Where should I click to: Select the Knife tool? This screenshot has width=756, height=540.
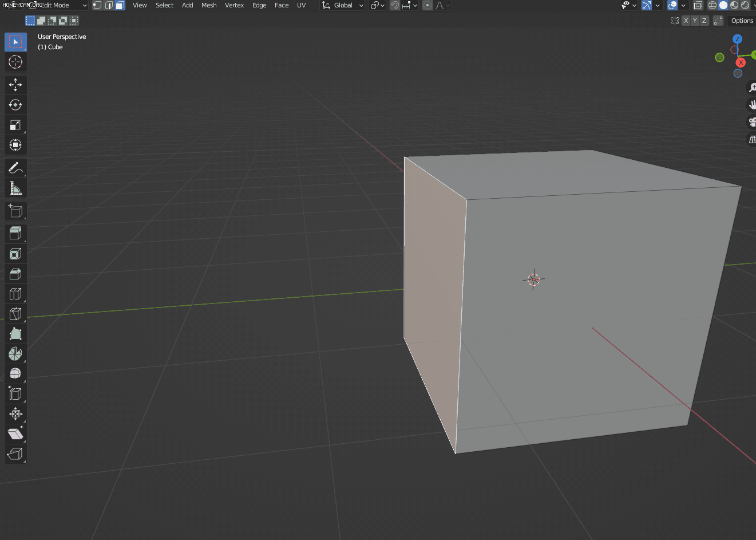tap(15, 314)
